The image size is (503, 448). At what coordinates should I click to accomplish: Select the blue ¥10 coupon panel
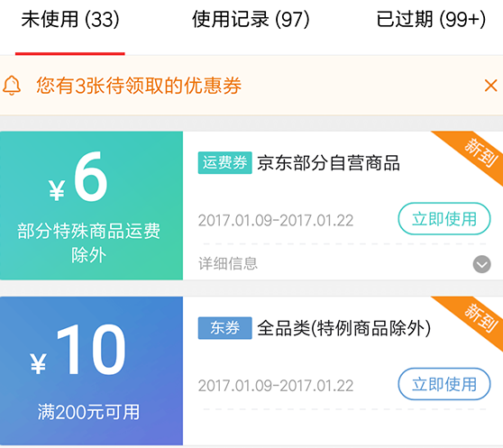click(x=91, y=370)
